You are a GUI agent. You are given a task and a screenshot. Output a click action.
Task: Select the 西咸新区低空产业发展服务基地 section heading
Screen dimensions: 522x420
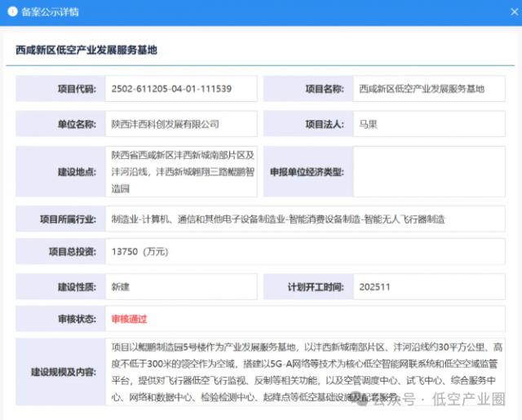pyautogui.click(x=86, y=50)
